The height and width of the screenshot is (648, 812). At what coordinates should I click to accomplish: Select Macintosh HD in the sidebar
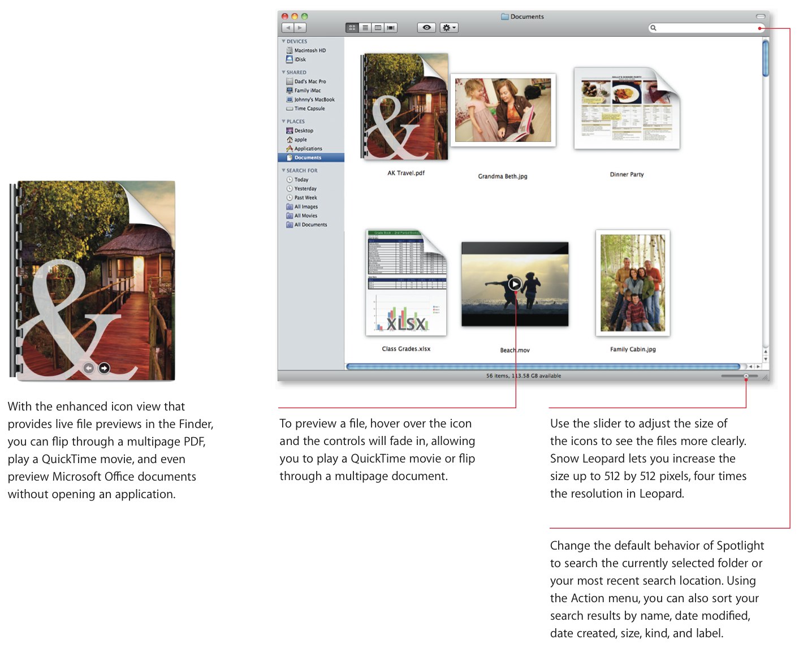pos(309,50)
